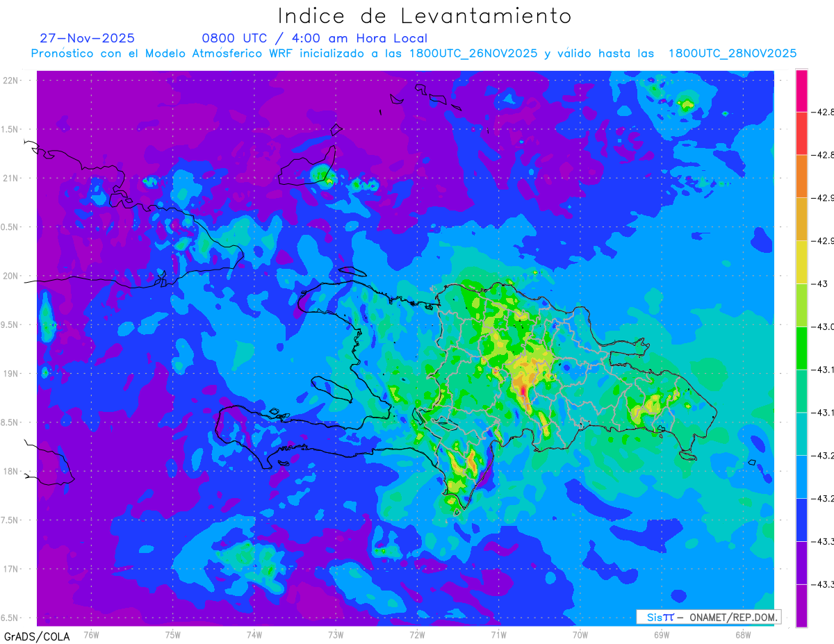Click the 'GrADS/COLA' label
This screenshot has width=834, height=644.
click(x=37, y=636)
